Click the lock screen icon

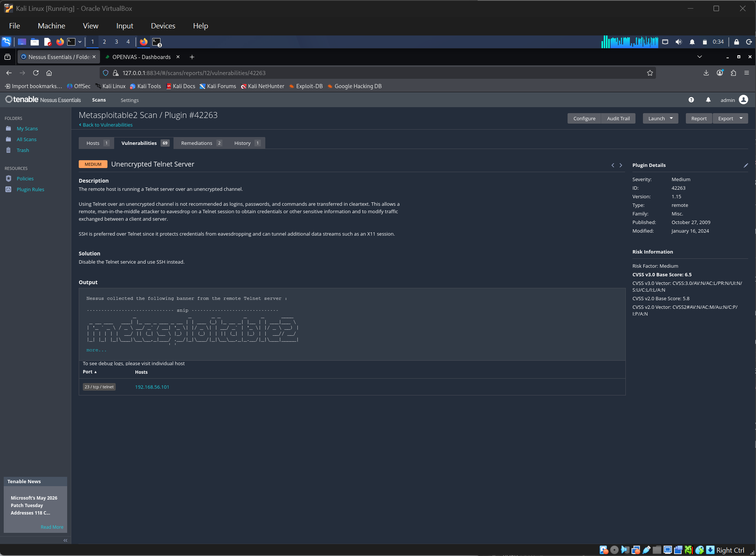pyautogui.click(x=737, y=42)
